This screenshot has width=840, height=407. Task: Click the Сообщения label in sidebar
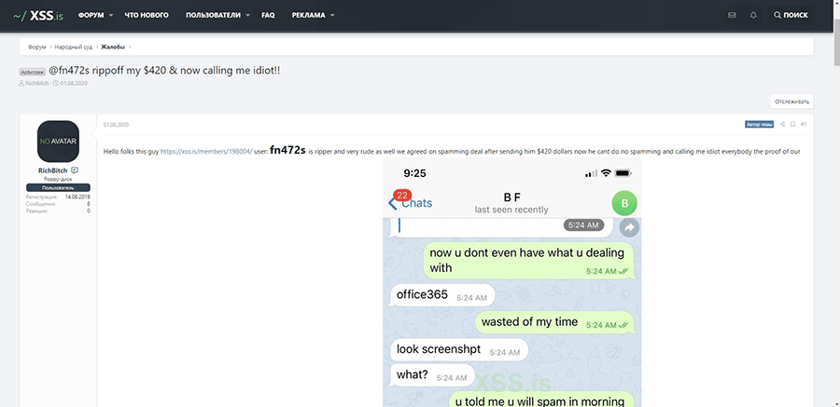[x=39, y=204]
